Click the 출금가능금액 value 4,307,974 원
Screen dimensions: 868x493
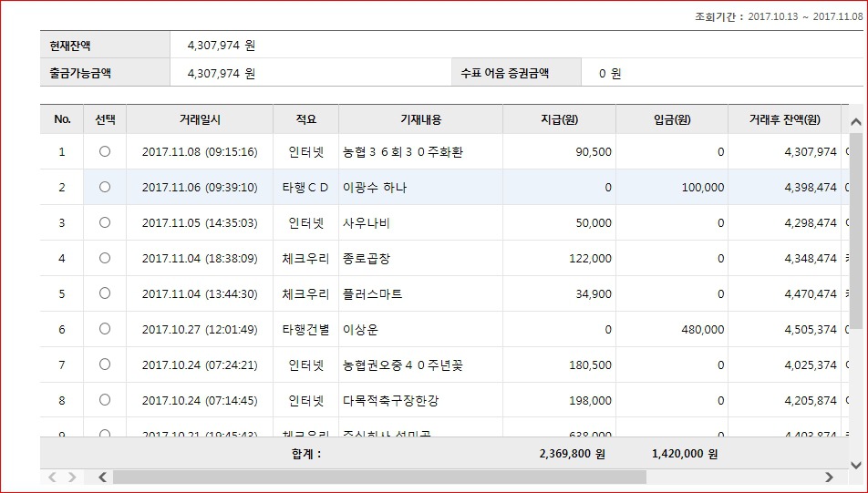tap(222, 73)
